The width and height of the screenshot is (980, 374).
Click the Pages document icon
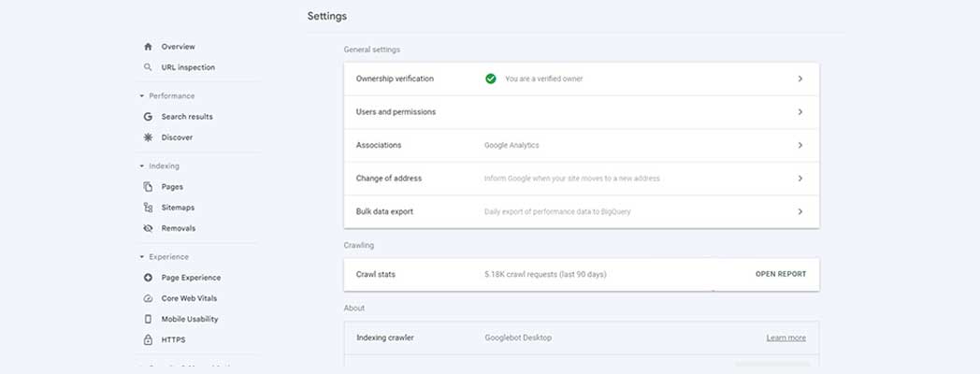tap(148, 187)
